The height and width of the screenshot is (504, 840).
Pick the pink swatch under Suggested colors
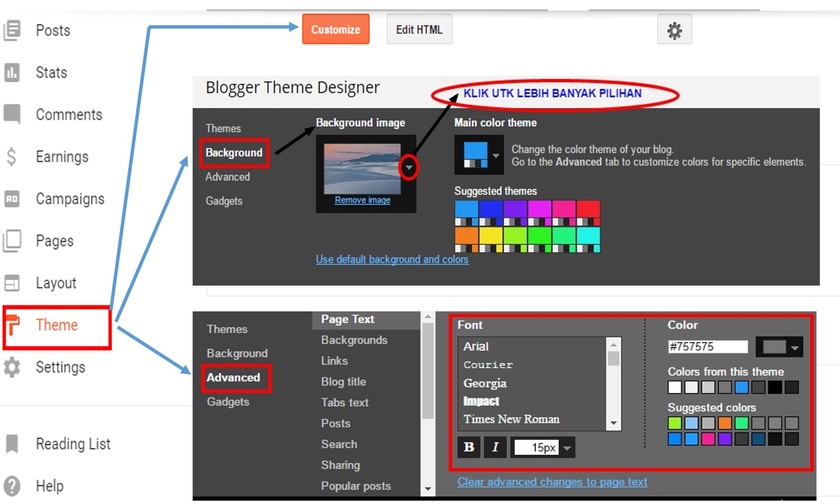[708, 438]
